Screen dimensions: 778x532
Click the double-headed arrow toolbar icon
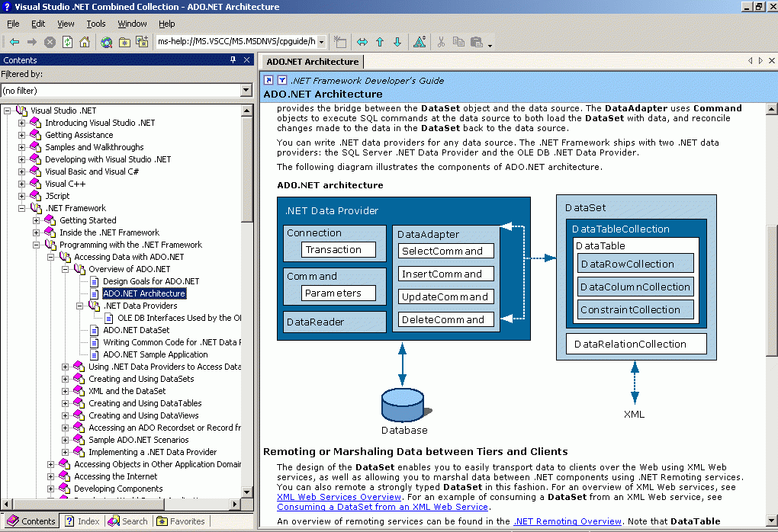click(362, 42)
